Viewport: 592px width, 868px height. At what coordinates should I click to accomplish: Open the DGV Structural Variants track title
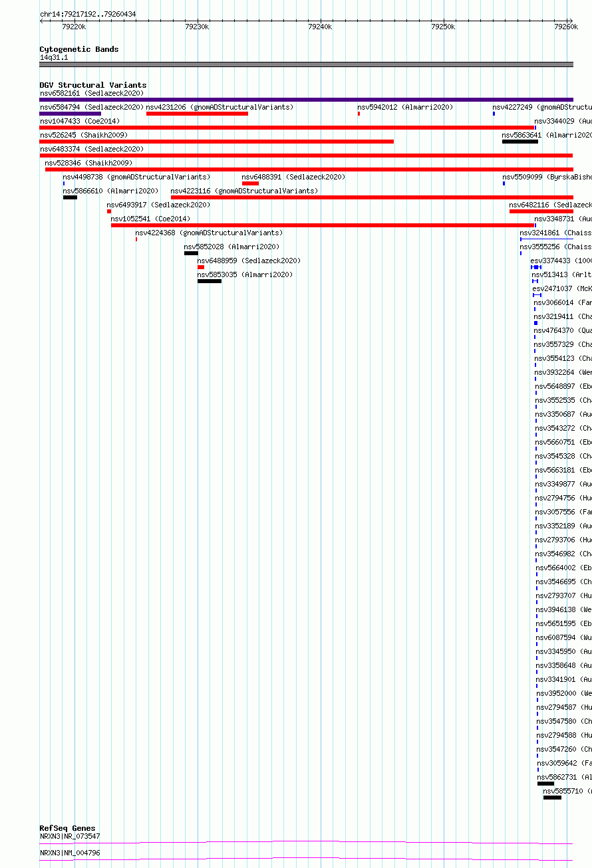[x=93, y=85]
